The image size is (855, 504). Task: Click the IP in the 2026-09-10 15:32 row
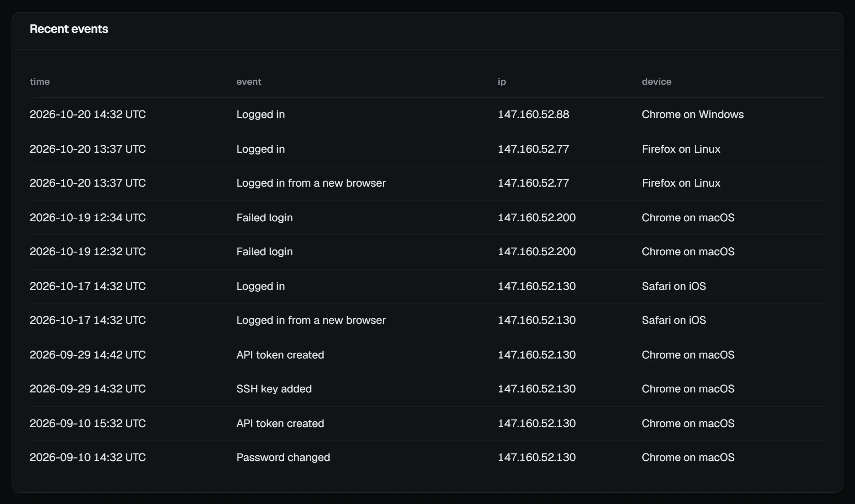pos(537,423)
